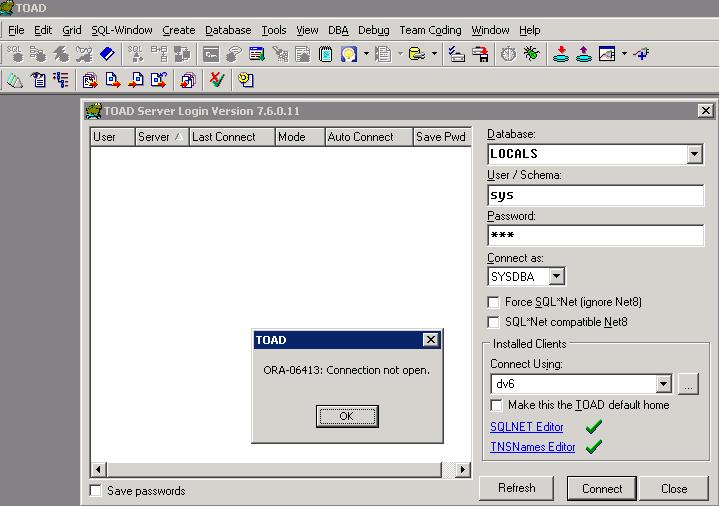
Task: Open the SQLNET Editor link
Action: click(x=526, y=427)
